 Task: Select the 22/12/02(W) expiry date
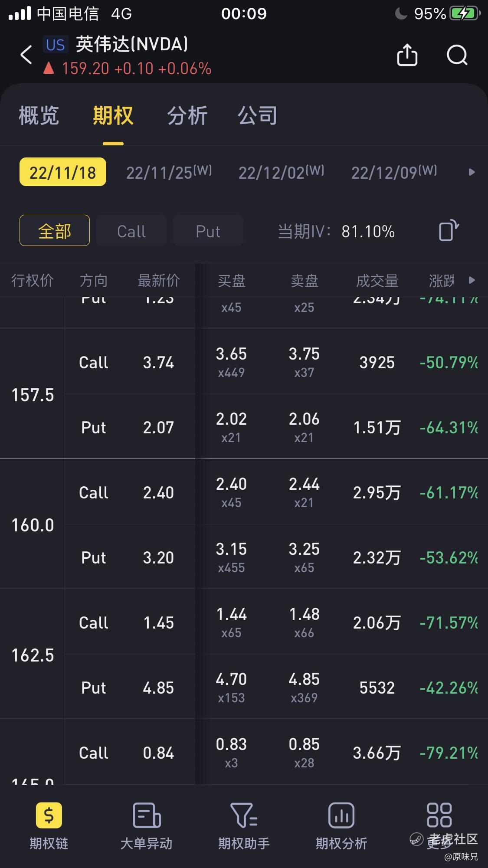pyautogui.click(x=282, y=172)
